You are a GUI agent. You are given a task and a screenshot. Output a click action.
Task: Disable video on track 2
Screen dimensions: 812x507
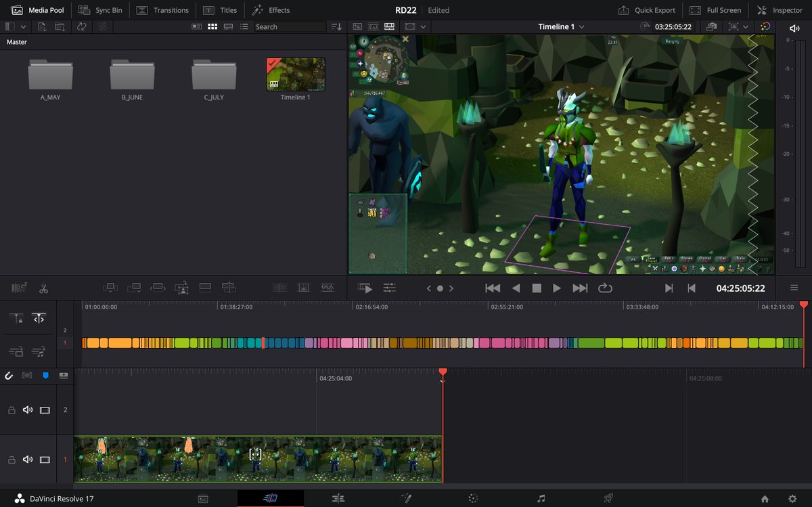(x=45, y=410)
